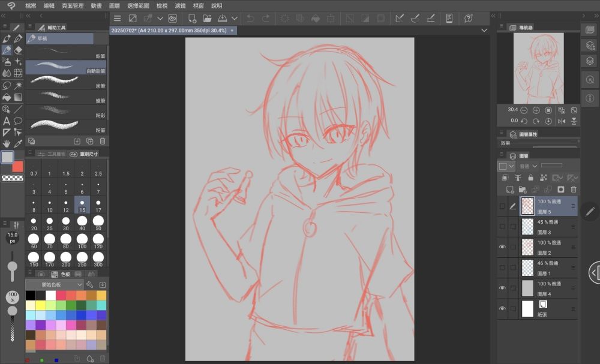Select the red sub drawing color
The width and height of the screenshot is (600, 364).
pyautogui.click(x=18, y=167)
